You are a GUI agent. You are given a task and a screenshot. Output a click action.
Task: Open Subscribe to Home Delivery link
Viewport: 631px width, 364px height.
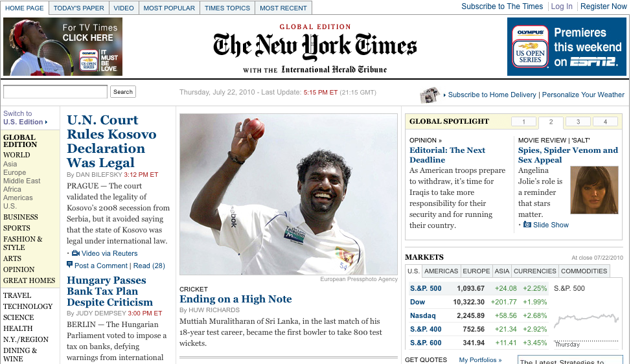click(492, 95)
